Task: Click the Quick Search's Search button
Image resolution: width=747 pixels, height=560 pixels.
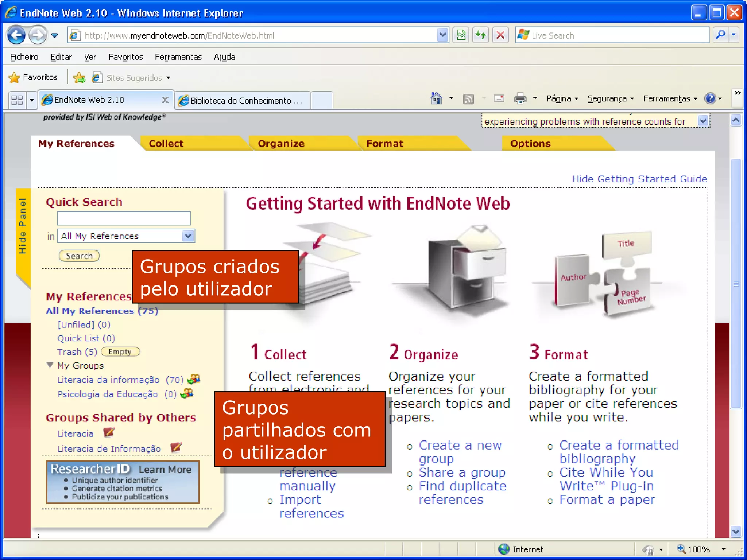Action: (x=79, y=256)
